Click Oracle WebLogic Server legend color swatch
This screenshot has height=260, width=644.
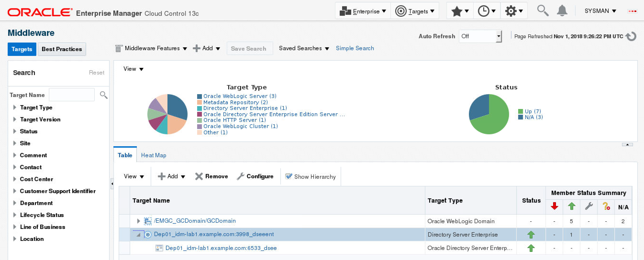199,96
